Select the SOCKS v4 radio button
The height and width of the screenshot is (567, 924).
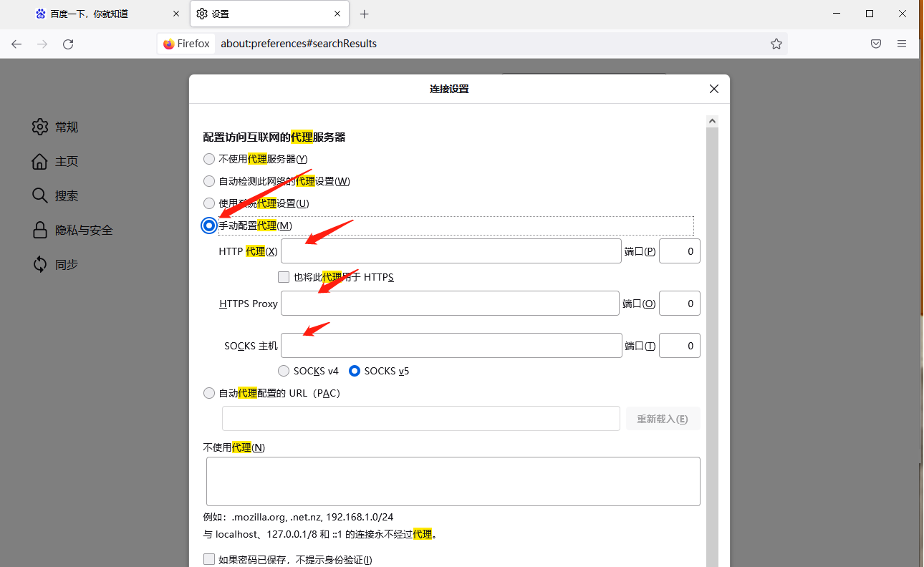pos(284,371)
